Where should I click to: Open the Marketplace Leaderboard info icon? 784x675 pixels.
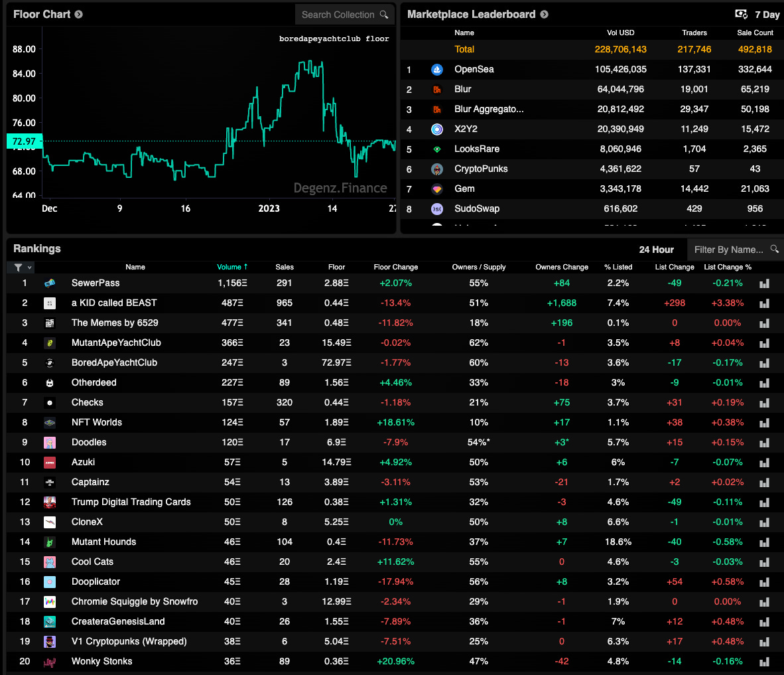point(544,15)
